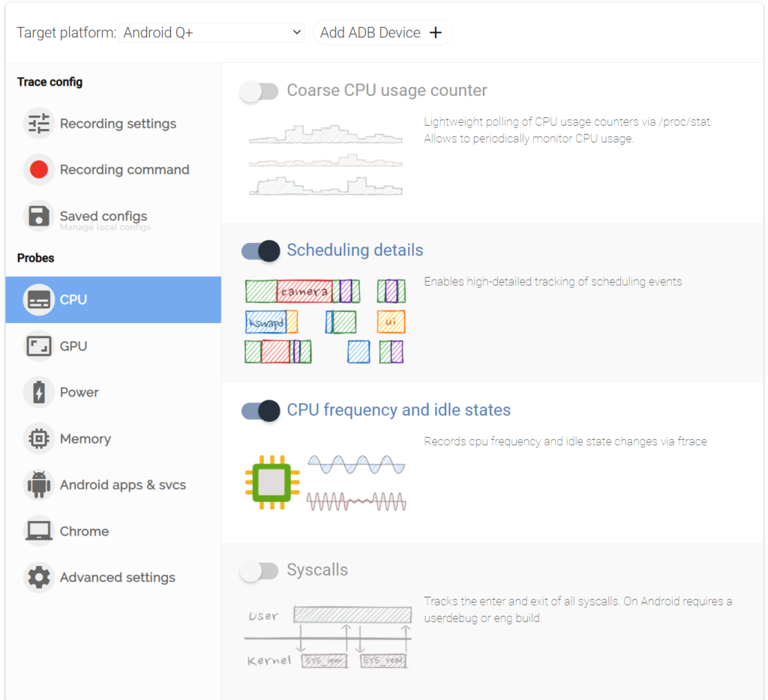
Task: Click the Advanced settings gear icon
Action: [x=39, y=578]
